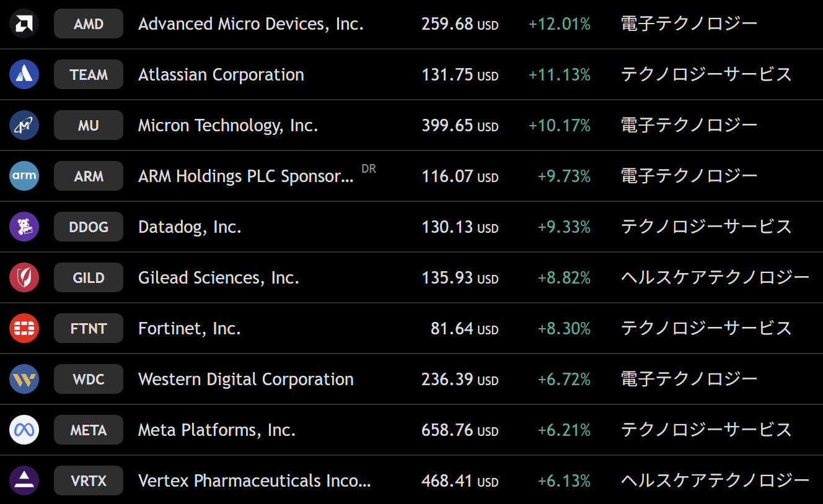Viewport: 823px width, 504px height.
Task: Select the TEAM ticker badge
Action: [x=89, y=75]
